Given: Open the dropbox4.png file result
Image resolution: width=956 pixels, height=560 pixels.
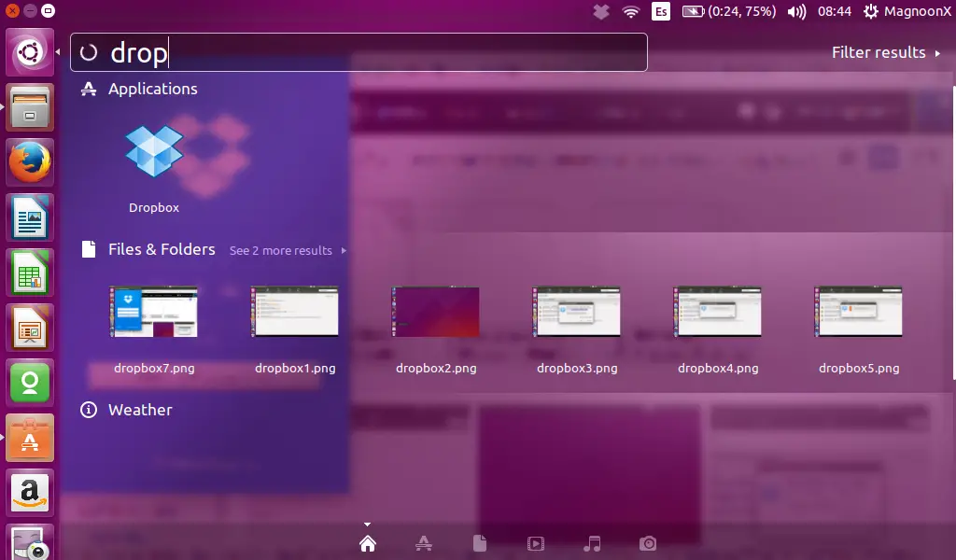Looking at the screenshot, I should coord(718,329).
